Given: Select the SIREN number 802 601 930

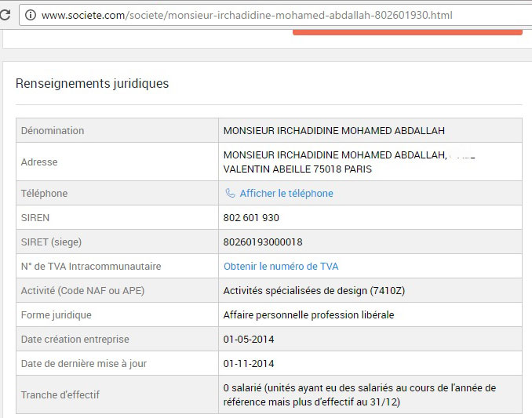Looking at the screenshot, I should [251, 218].
